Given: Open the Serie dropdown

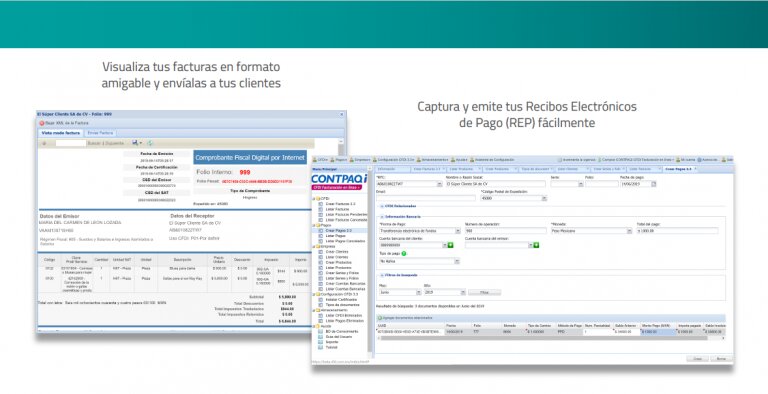Looking at the screenshot, I should click(580, 184).
